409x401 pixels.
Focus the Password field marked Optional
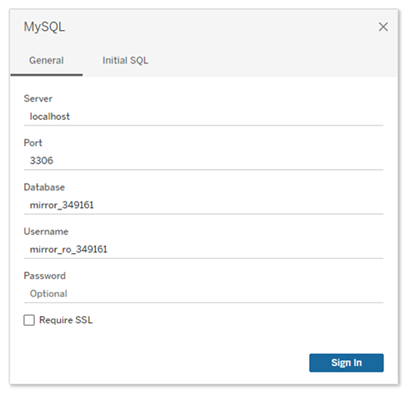[204, 294]
